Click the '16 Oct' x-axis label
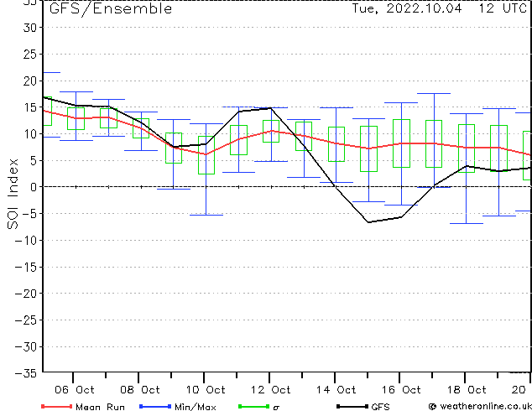 [401, 390]
